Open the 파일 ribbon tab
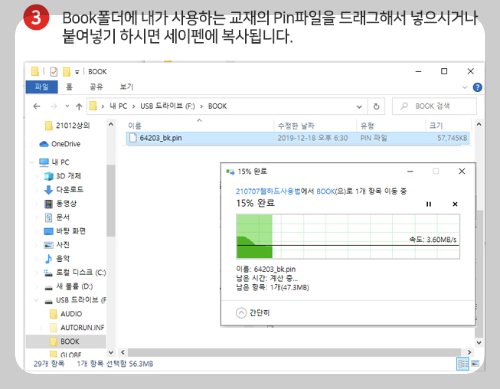Screen dimensions: 500x389 42,87
